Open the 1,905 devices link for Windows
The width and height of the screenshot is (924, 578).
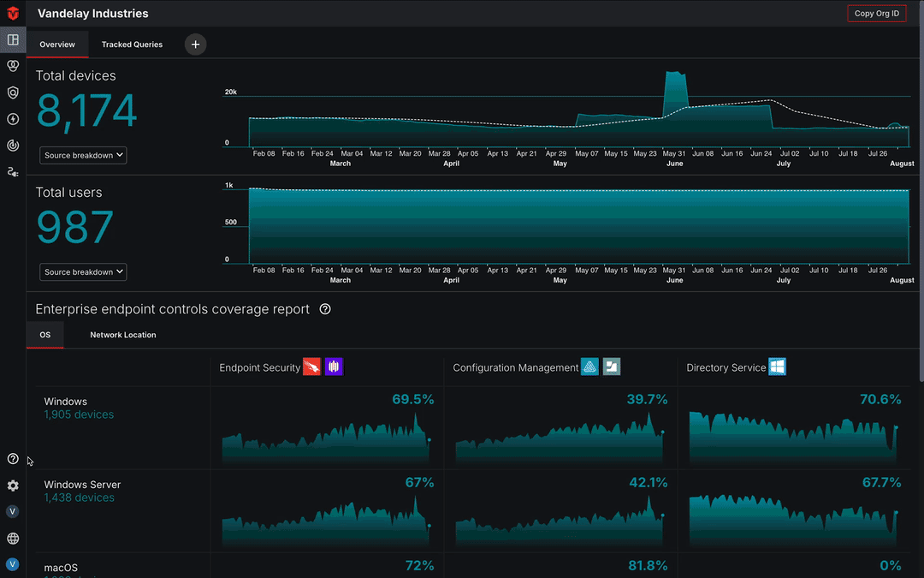pos(79,414)
